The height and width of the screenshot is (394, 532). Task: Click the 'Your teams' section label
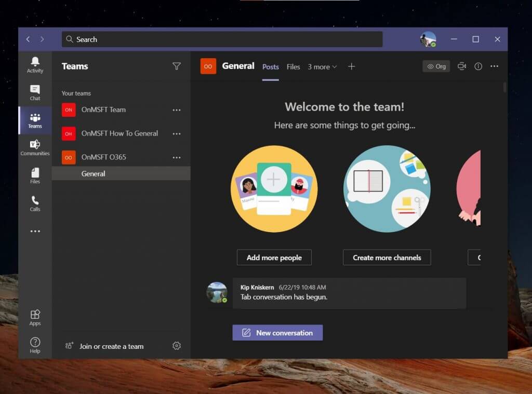pos(76,93)
